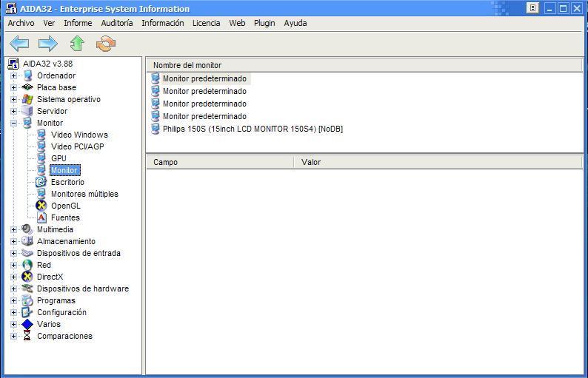Image resolution: width=588 pixels, height=378 pixels.
Task: Open the Información menu
Action: 163,23
